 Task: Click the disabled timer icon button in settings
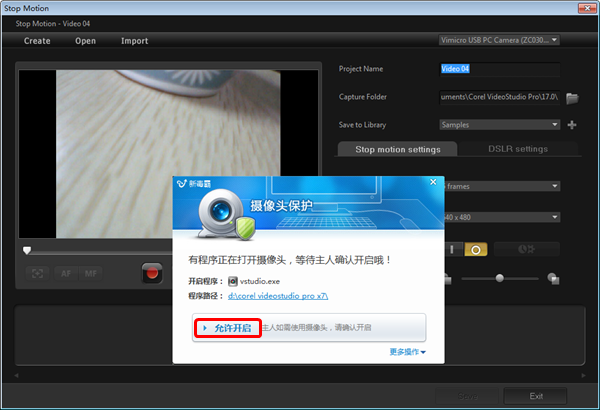(527, 249)
